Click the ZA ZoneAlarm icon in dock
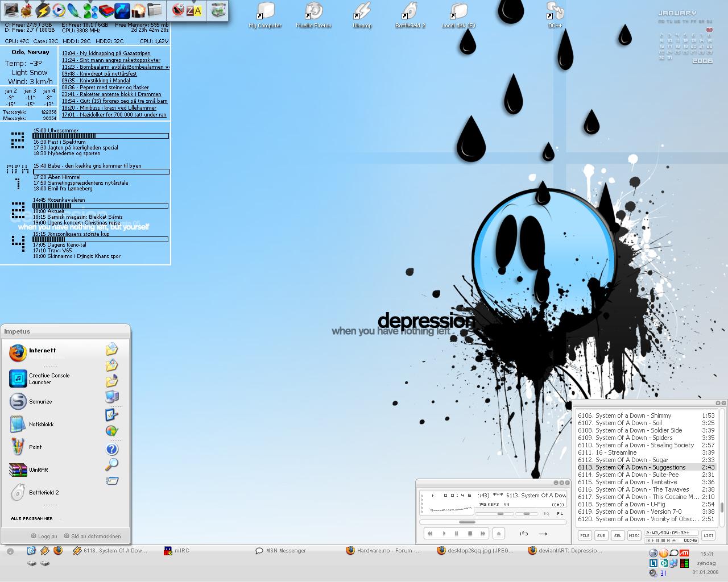728x582 pixels. (194, 10)
